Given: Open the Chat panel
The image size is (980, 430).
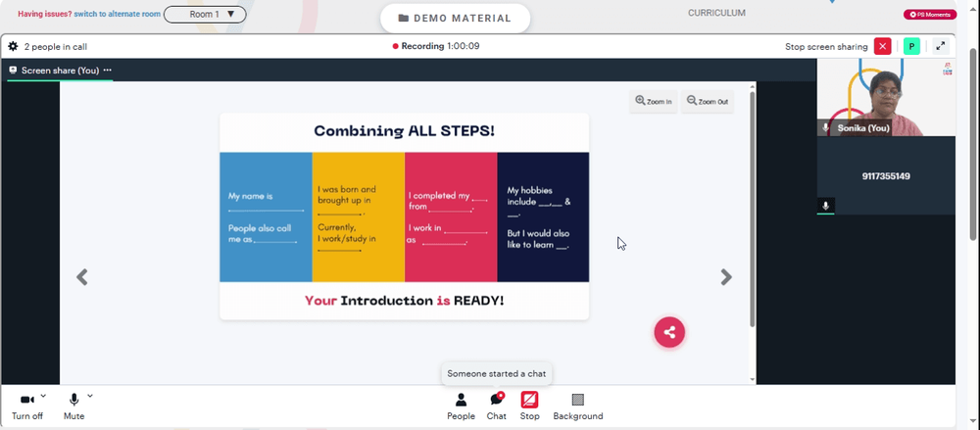Looking at the screenshot, I should pyautogui.click(x=496, y=406).
